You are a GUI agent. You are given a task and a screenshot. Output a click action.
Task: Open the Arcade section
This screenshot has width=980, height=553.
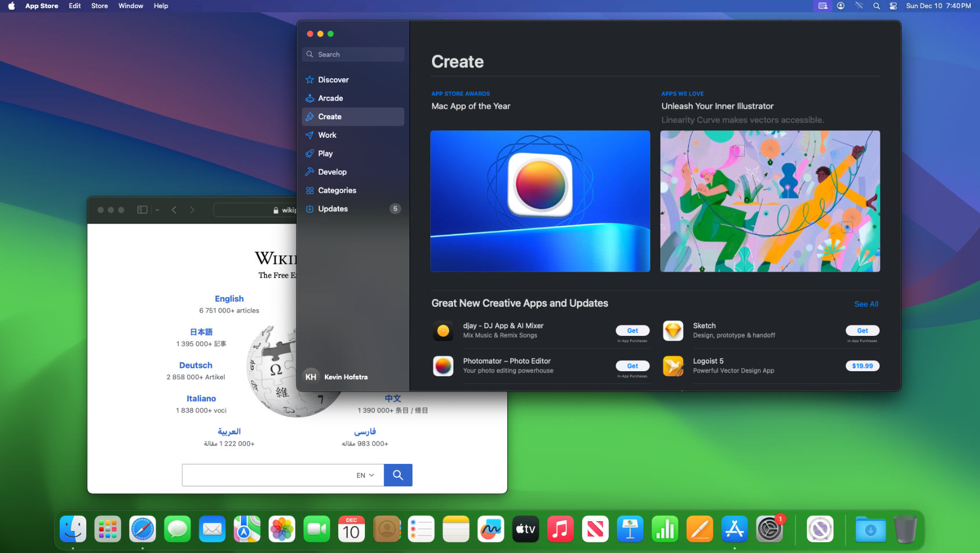(x=330, y=98)
